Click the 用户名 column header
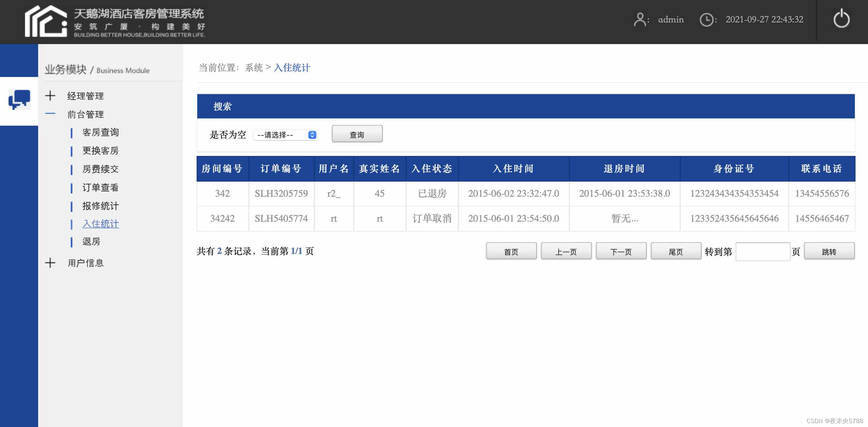Viewport: 868px width, 427px height. (334, 168)
